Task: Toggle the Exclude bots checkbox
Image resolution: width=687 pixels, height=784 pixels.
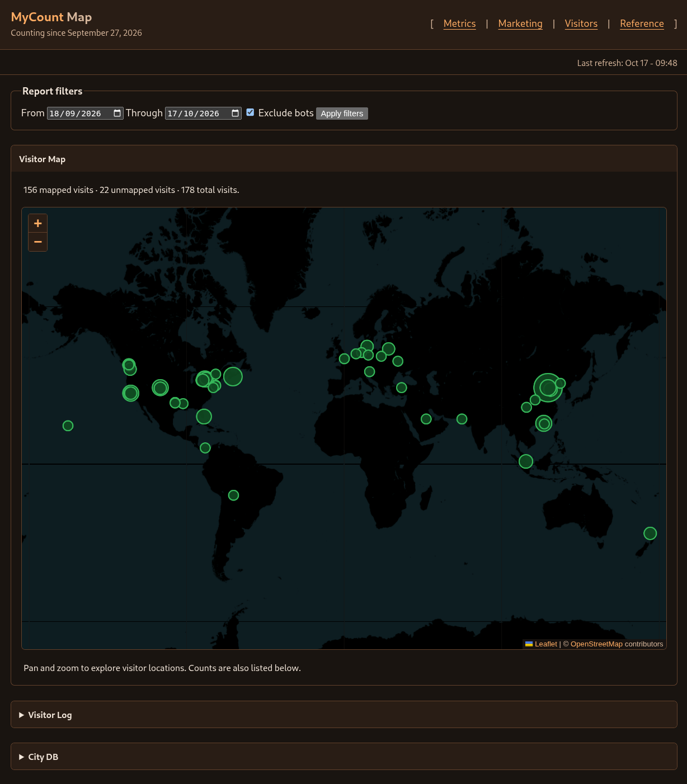Action: (x=250, y=112)
